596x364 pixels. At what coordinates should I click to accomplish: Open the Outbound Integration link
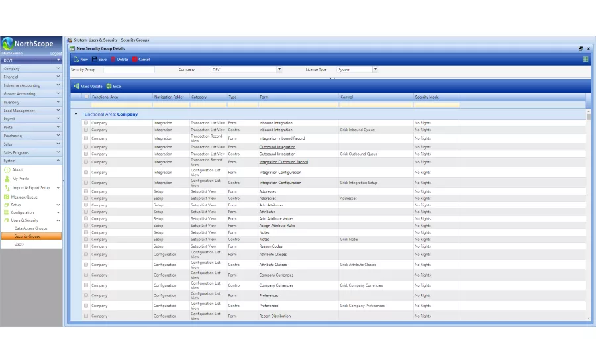(277, 147)
